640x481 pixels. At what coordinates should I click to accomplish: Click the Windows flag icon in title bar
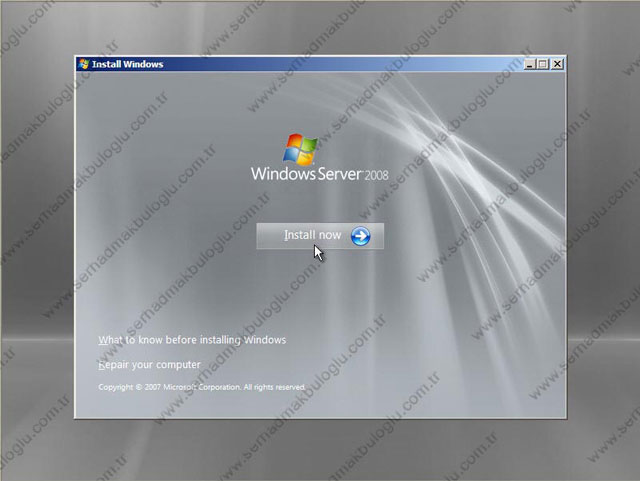[x=84, y=64]
